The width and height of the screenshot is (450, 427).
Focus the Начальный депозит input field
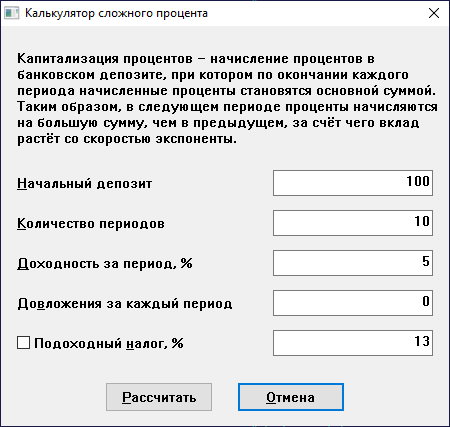point(353,183)
